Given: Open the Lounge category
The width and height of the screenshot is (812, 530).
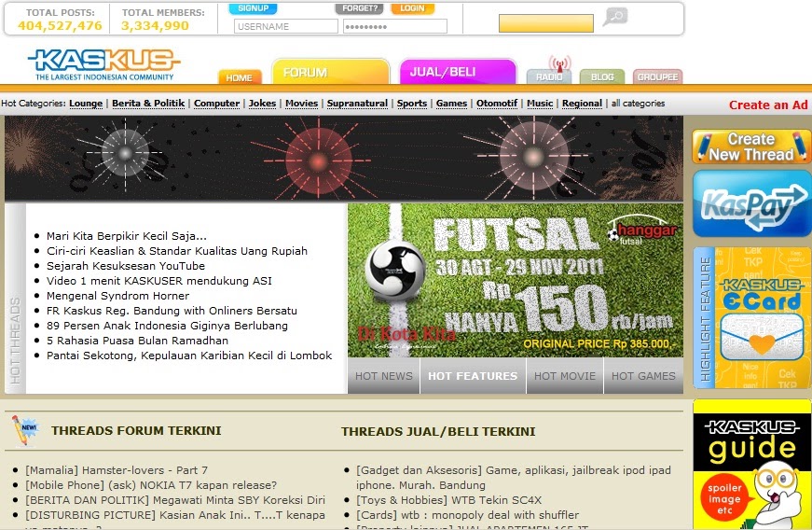Looking at the screenshot, I should (86, 104).
